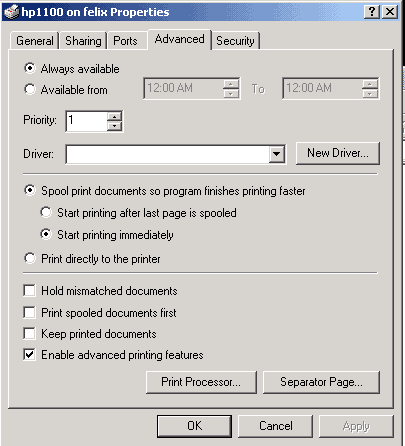Click down arrow on start time spinner

231,94
